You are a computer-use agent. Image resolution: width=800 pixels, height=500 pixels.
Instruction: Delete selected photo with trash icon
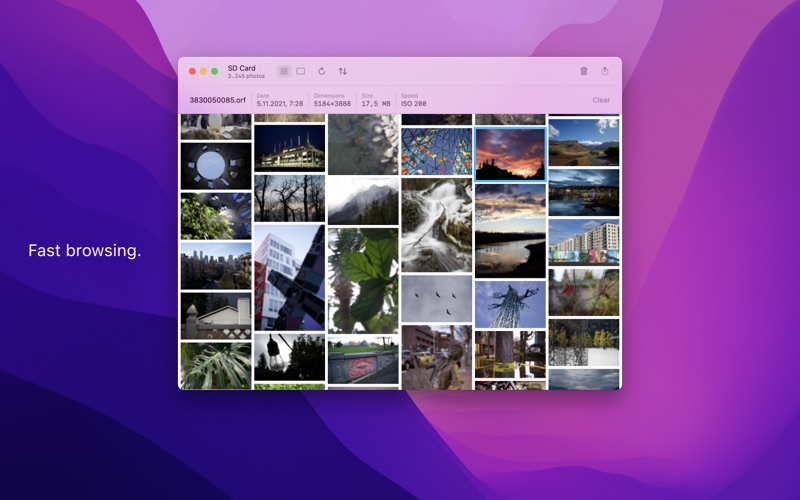pos(584,71)
